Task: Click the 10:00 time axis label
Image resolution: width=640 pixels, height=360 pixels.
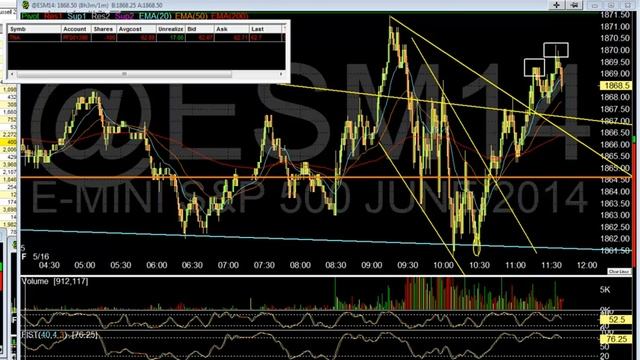Action: (443, 265)
